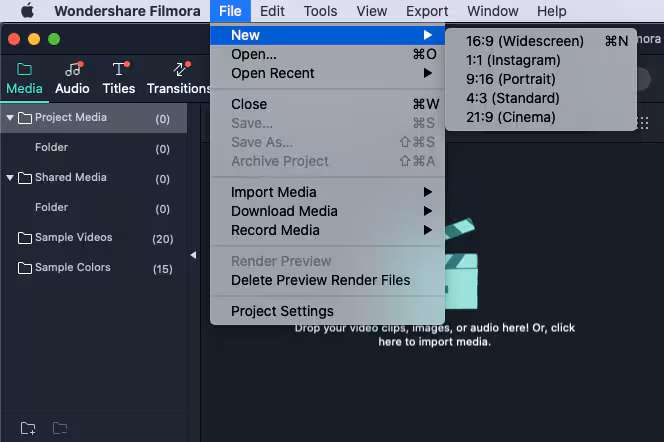Create new 1:1 Instagram project
Screen dimensions: 664x442
coord(541,60)
